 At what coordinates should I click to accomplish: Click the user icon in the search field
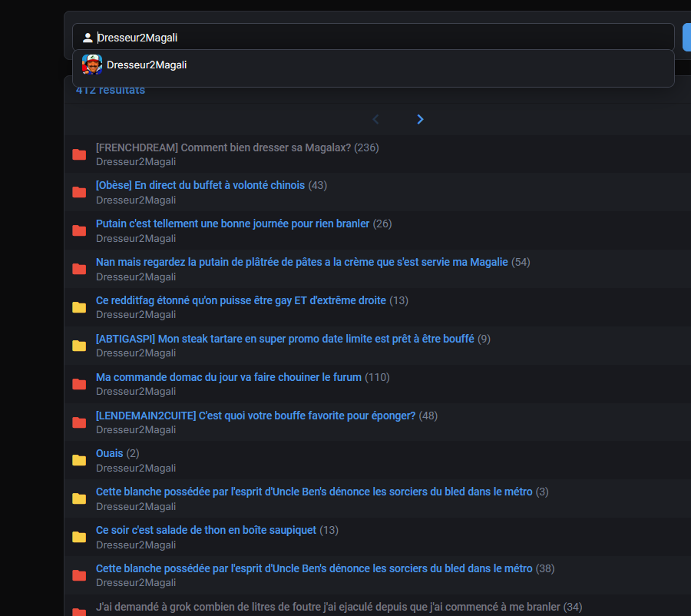point(88,38)
